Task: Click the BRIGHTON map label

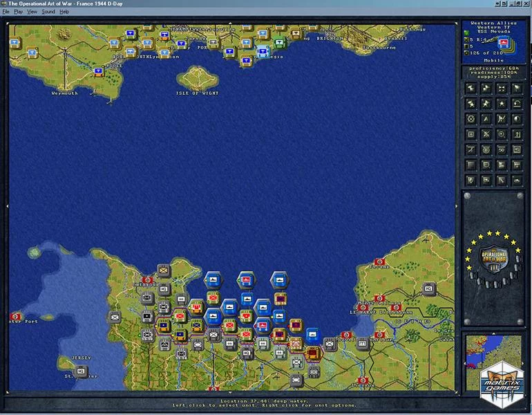Action: click(330, 38)
